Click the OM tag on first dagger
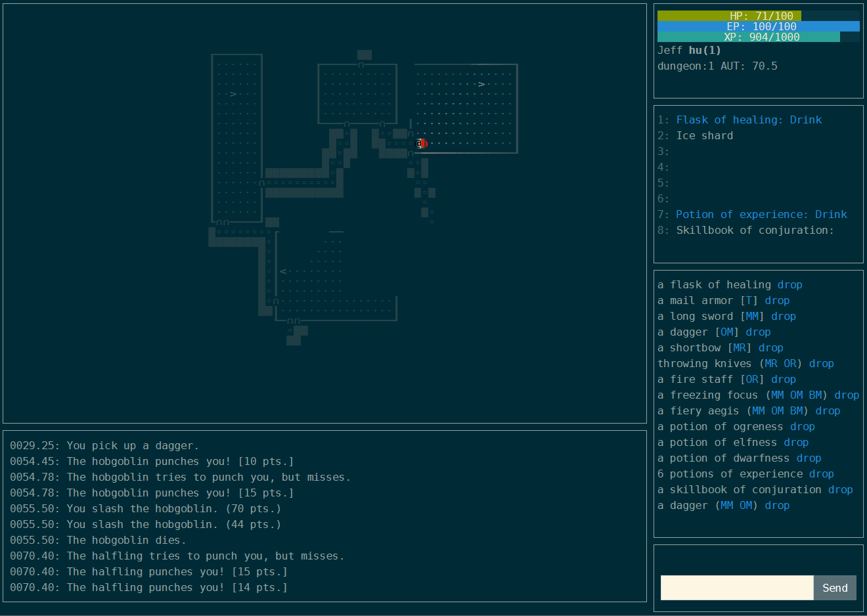Screen dimensions: 867x616 click(x=727, y=332)
